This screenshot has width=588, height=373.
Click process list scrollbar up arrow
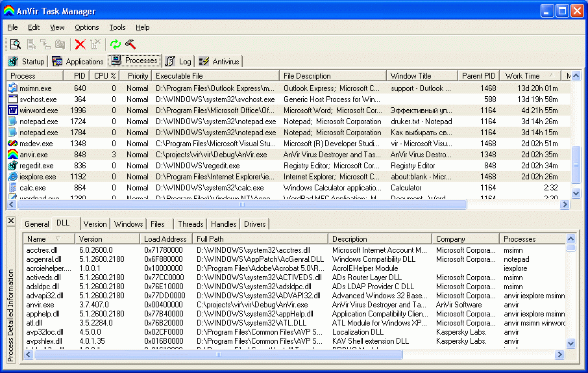[576, 75]
